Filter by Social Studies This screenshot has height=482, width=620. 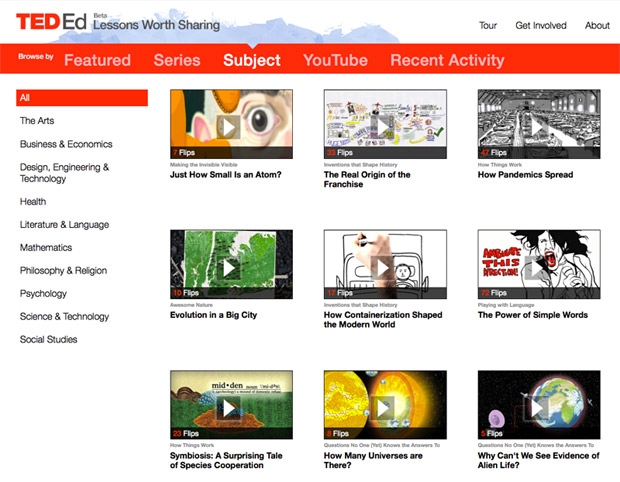point(49,339)
